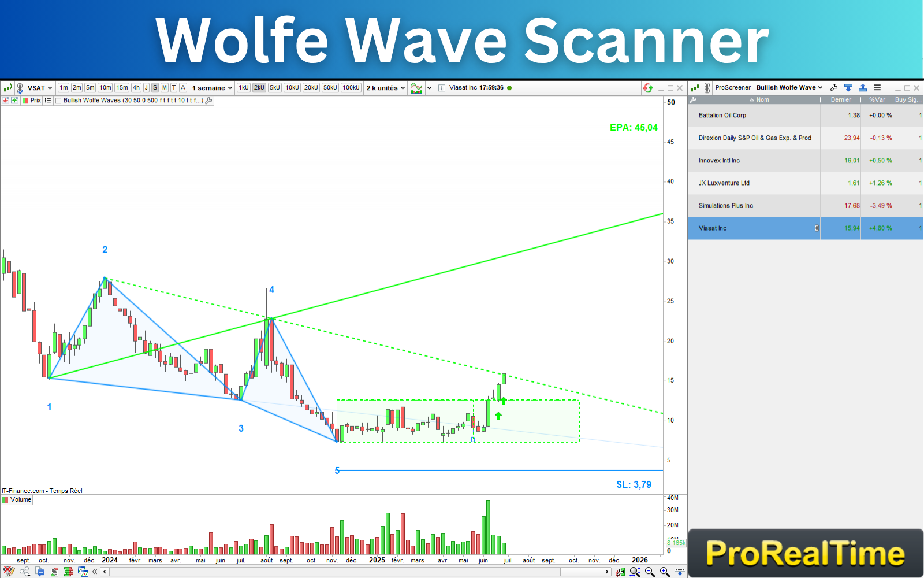Click the ProScreener link-group icon
The image size is (924, 578).
[707, 88]
